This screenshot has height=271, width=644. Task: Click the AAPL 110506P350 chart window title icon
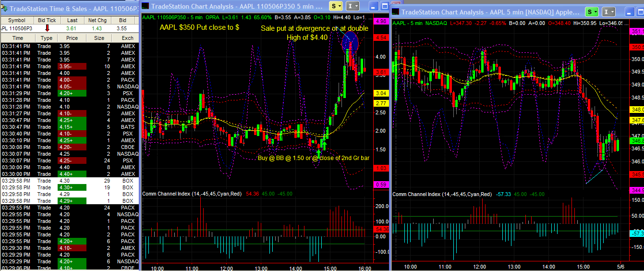(x=146, y=6)
